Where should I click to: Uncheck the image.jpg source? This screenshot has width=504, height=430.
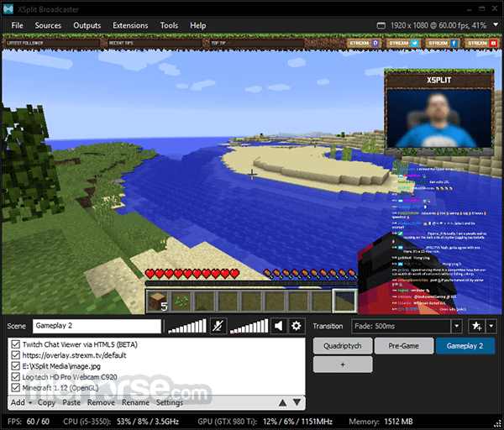pyautogui.click(x=15, y=366)
